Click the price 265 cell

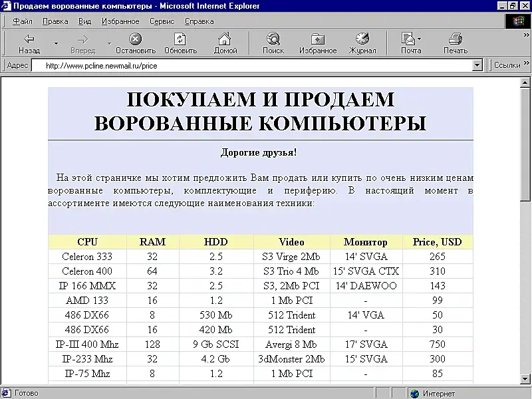pos(438,257)
